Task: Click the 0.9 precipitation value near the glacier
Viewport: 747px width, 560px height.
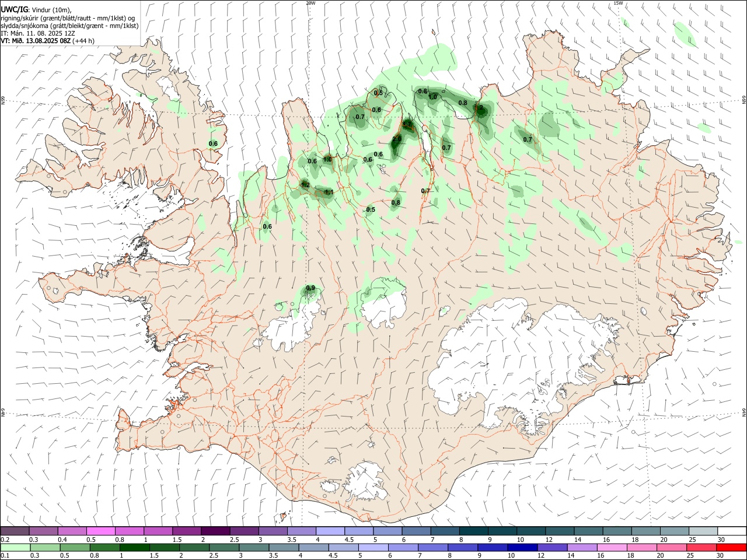Action: tap(310, 288)
